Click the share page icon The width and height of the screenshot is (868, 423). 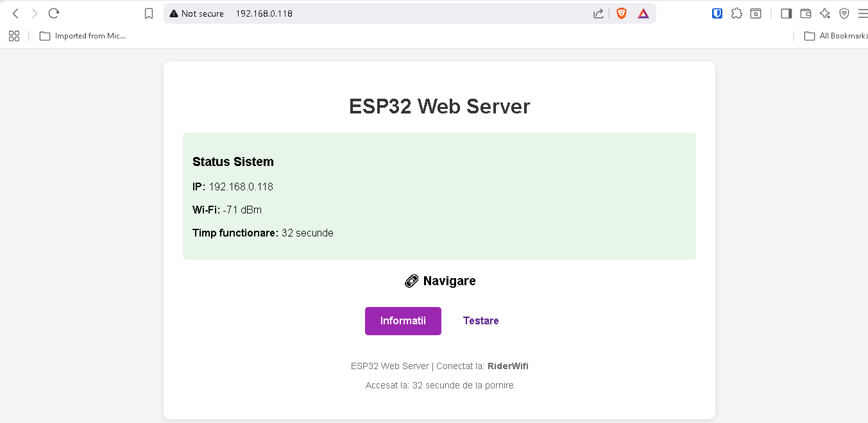pos(598,13)
